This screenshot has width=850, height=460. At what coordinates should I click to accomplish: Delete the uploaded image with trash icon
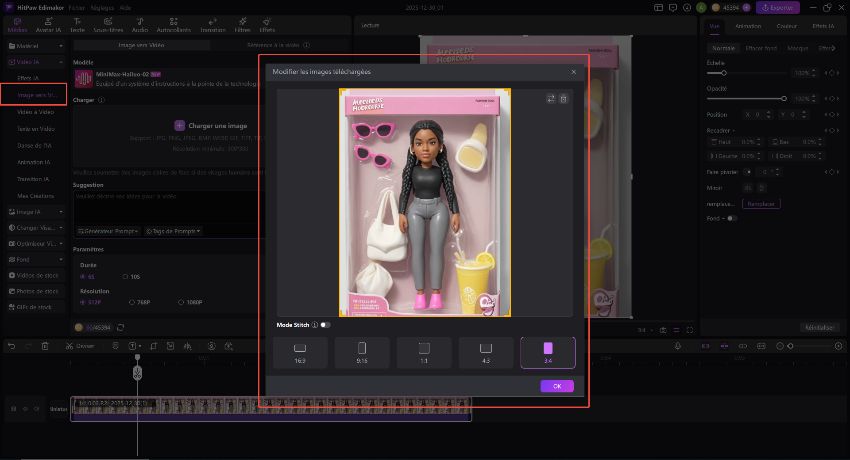click(x=563, y=98)
